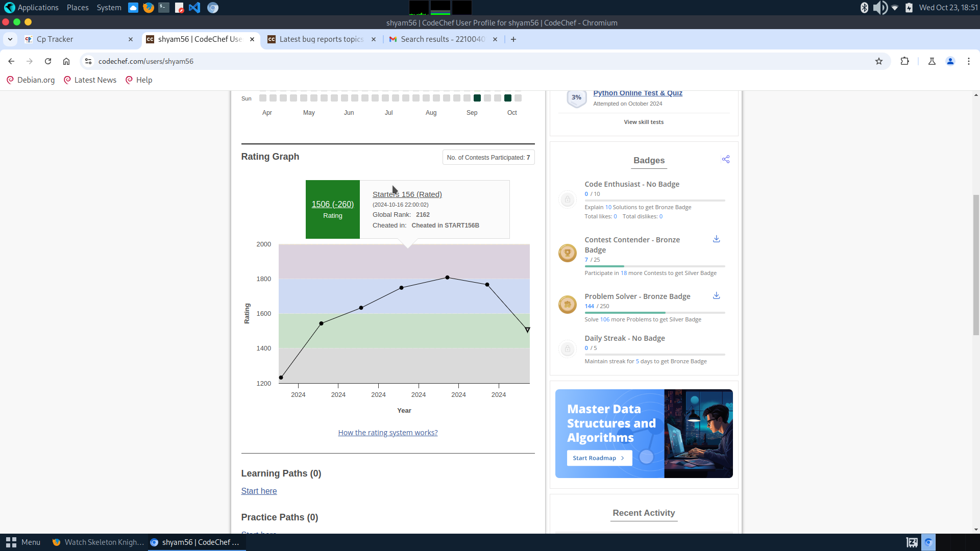Download the Problem Solver bronze badge
This screenshot has height=551, width=980.
(716, 295)
